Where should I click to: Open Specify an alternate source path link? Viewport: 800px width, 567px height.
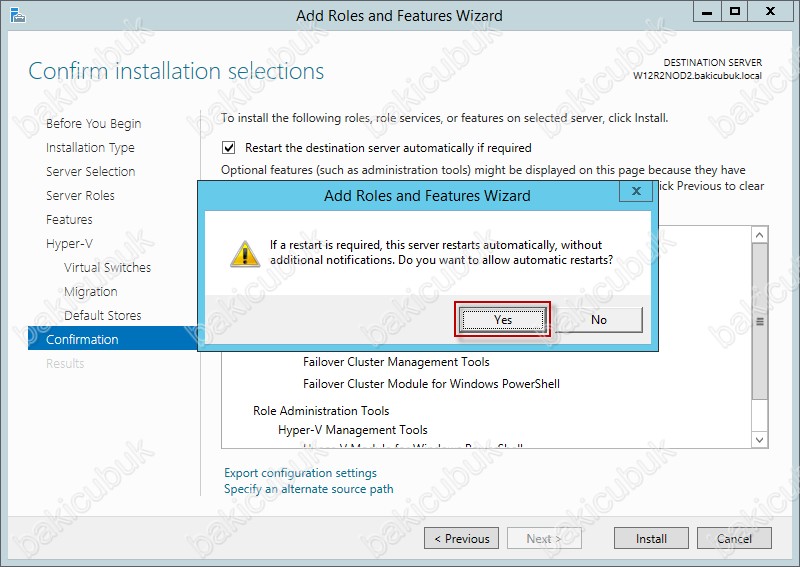pyautogui.click(x=309, y=489)
